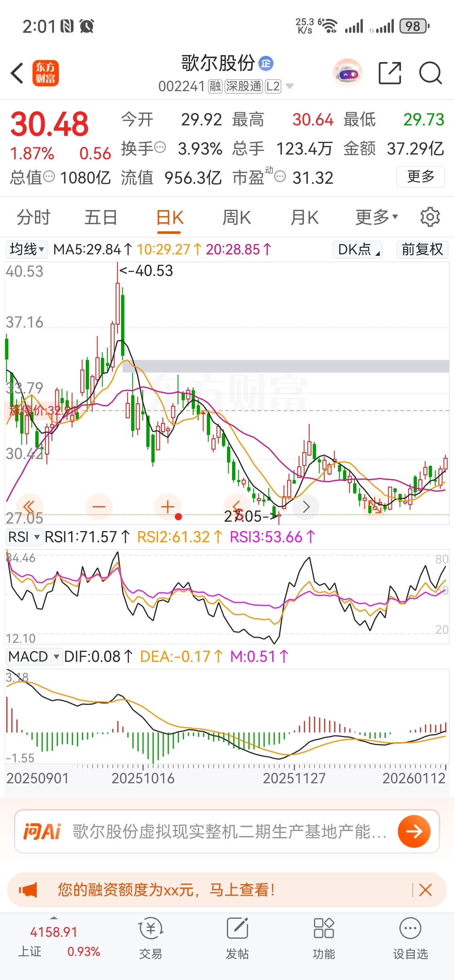Tap the fullscreen expand icon on chart
The height and width of the screenshot is (980, 454).
[x=374, y=506]
